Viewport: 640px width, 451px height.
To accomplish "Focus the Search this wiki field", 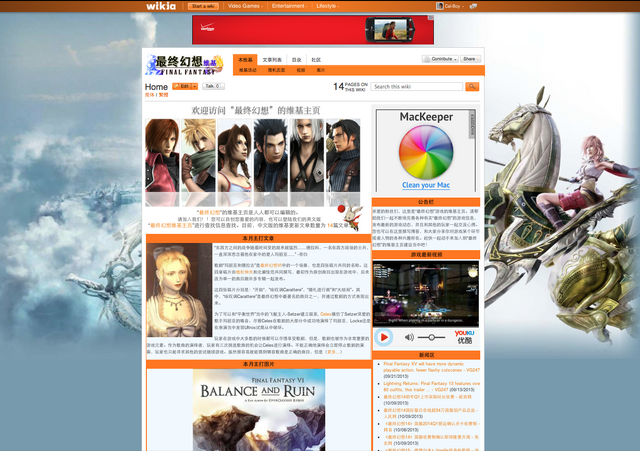I will click(417, 87).
